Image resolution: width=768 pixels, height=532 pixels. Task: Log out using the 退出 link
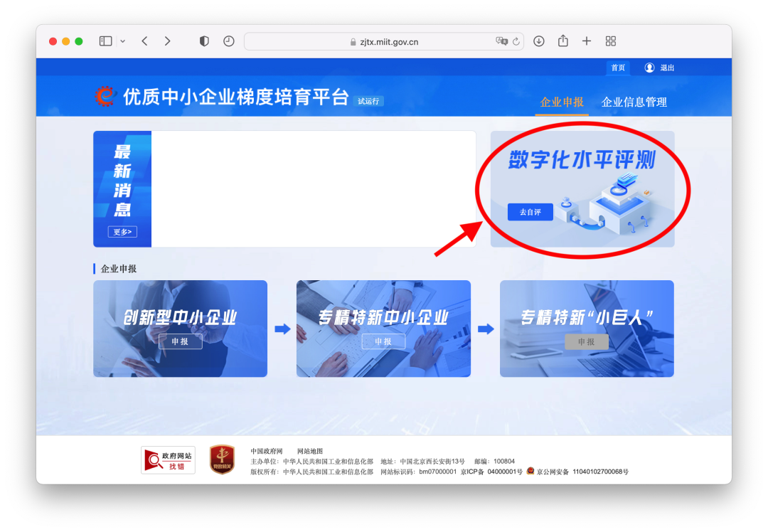[x=667, y=68]
